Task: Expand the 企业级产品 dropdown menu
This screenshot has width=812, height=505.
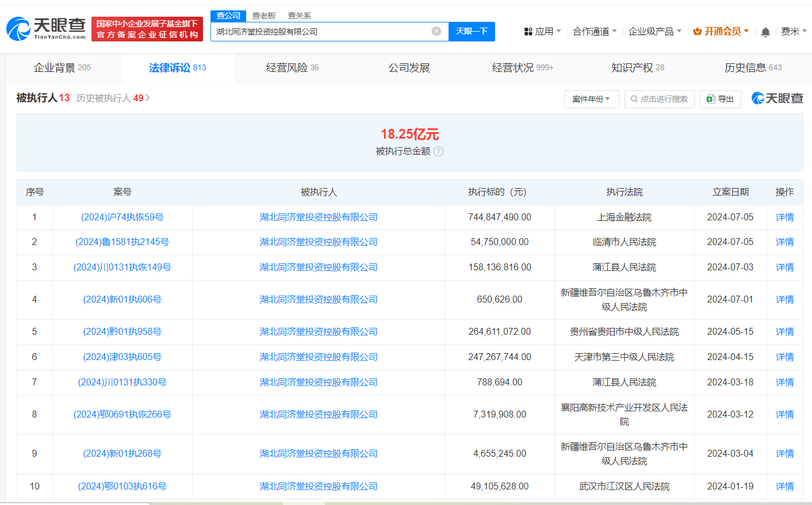Action: pyautogui.click(x=654, y=31)
